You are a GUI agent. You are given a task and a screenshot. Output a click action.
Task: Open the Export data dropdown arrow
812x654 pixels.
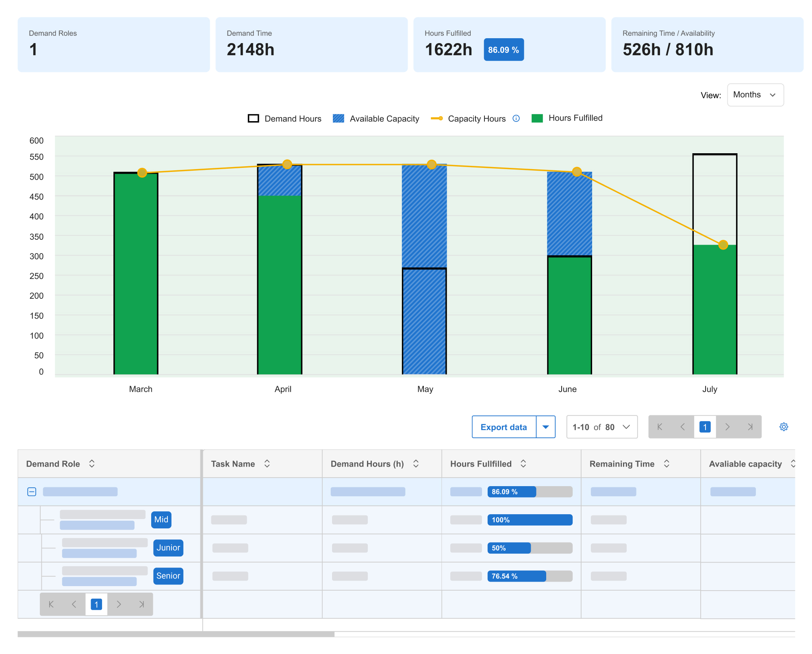[x=546, y=427]
